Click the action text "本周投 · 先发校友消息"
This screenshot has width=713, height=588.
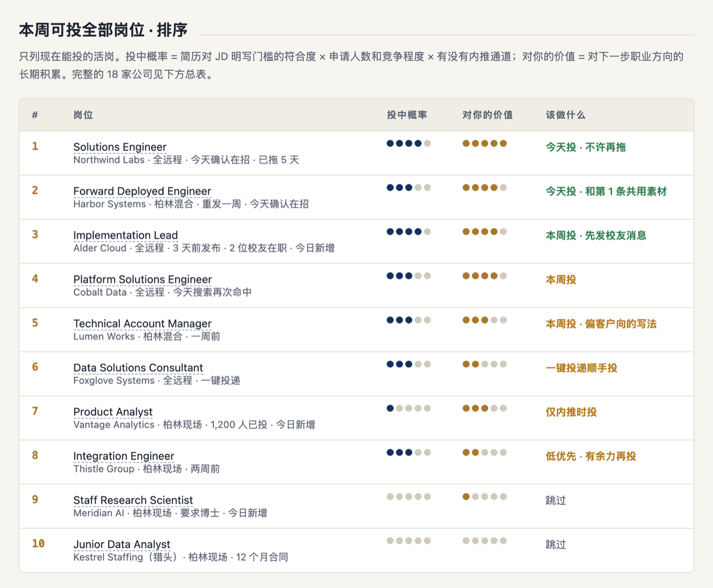click(x=596, y=236)
